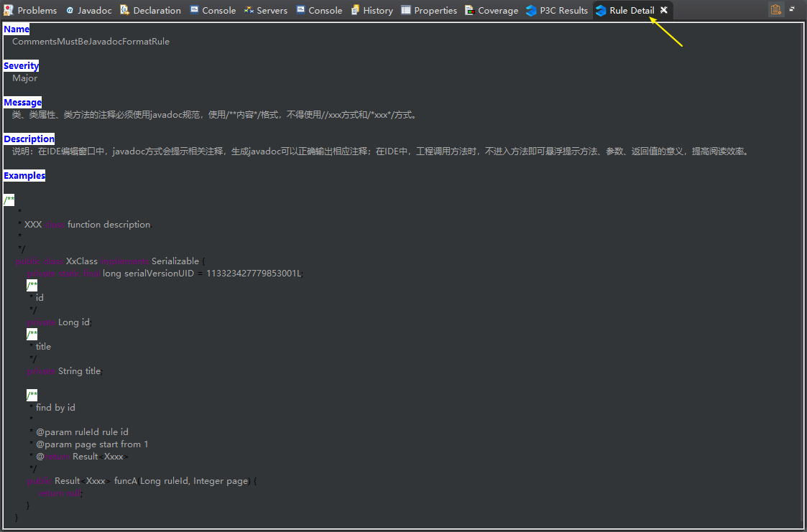Open the Console tab beside Declaration
807x532 pixels.
pos(213,10)
